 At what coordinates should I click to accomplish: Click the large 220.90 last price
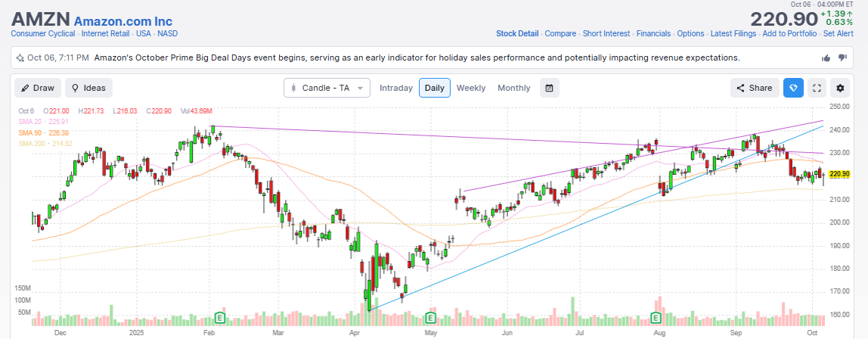pyautogui.click(x=783, y=19)
